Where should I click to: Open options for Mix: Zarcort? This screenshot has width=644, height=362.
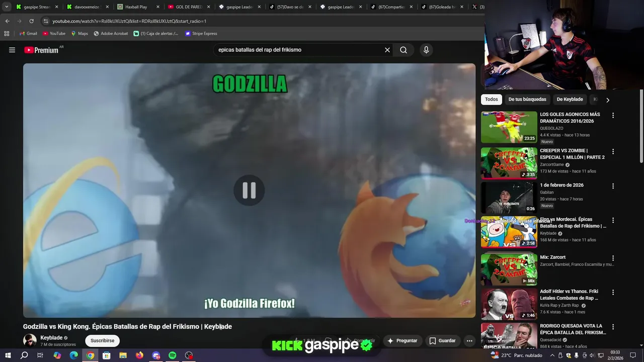coord(613,258)
